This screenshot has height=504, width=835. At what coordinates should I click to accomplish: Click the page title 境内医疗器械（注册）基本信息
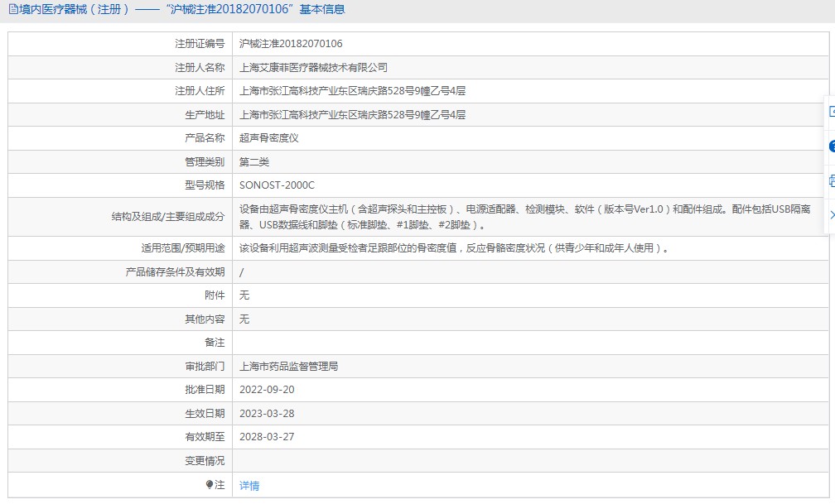click(x=181, y=10)
